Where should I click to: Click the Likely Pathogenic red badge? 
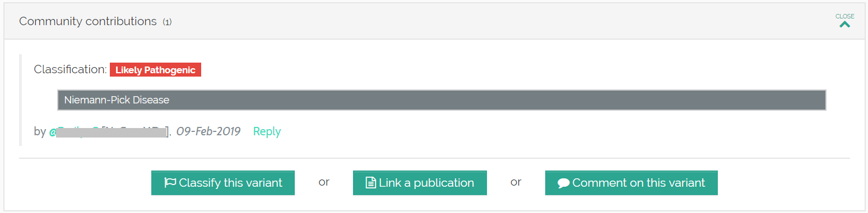coord(155,70)
